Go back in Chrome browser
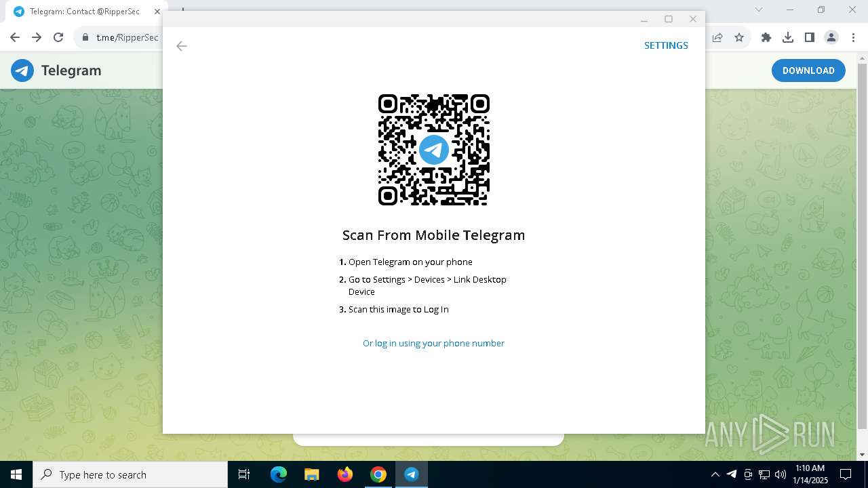 pos(15,37)
